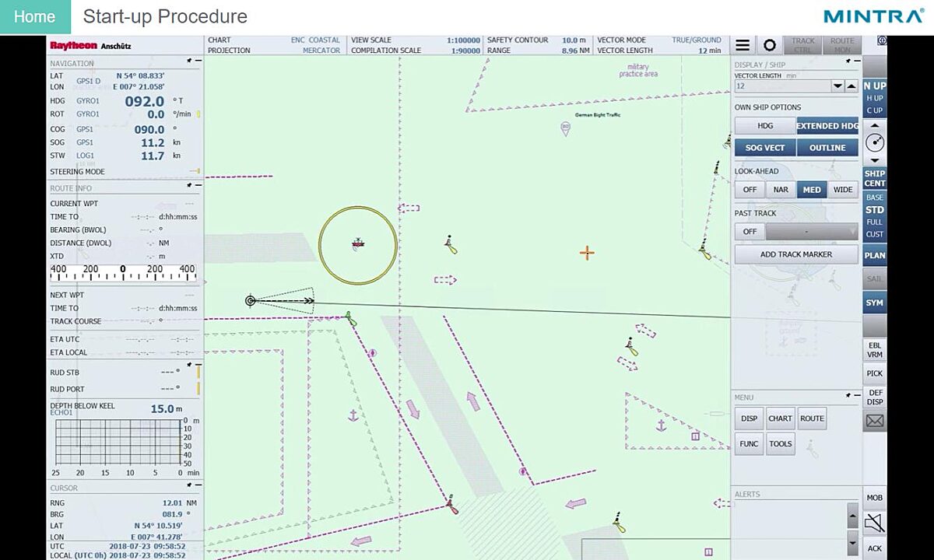Click the German Bight Traffic buoy symbol
Screen dimensions: 934x560
point(566,128)
